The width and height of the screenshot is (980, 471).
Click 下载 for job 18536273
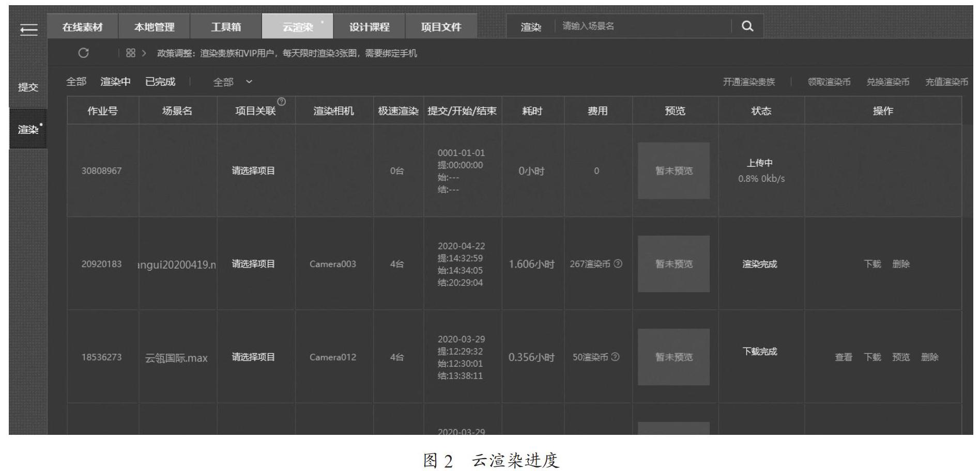[x=872, y=357]
